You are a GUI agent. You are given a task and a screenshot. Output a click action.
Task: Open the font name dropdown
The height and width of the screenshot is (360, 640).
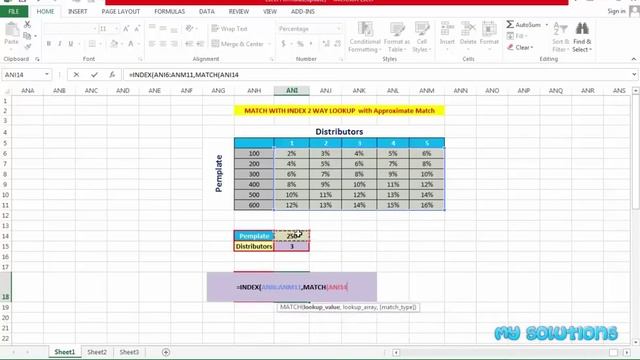pyautogui.click(x=95, y=29)
